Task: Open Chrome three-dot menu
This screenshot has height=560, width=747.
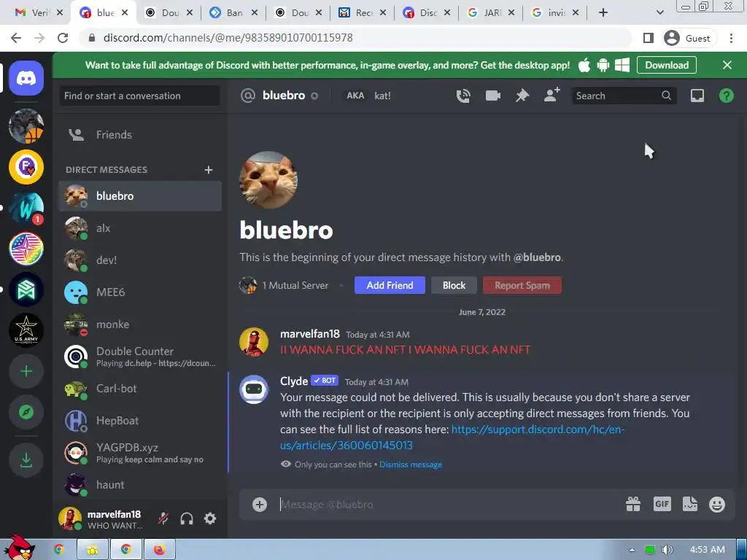Action: click(731, 38)
